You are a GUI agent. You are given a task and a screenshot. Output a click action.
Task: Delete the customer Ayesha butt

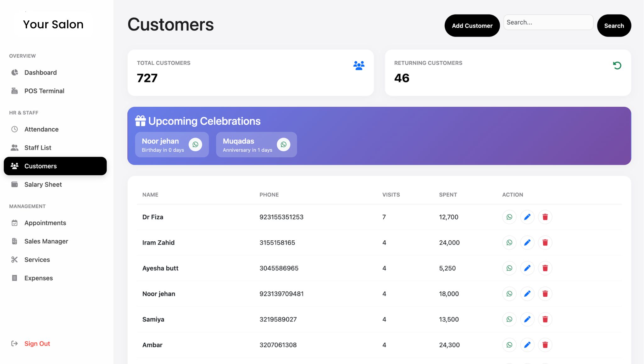tap(545, 268)
